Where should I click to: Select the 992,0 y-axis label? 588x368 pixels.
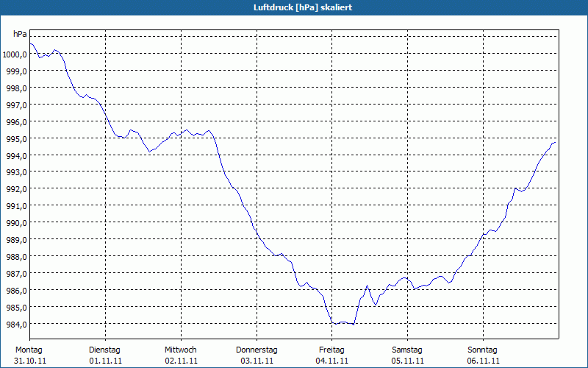17,189
